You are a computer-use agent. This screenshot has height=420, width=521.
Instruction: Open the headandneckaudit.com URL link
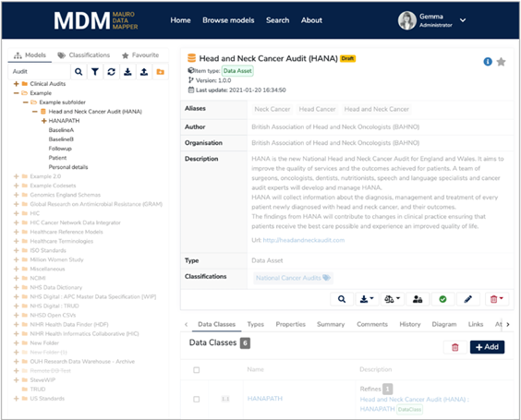coord(304,240)
